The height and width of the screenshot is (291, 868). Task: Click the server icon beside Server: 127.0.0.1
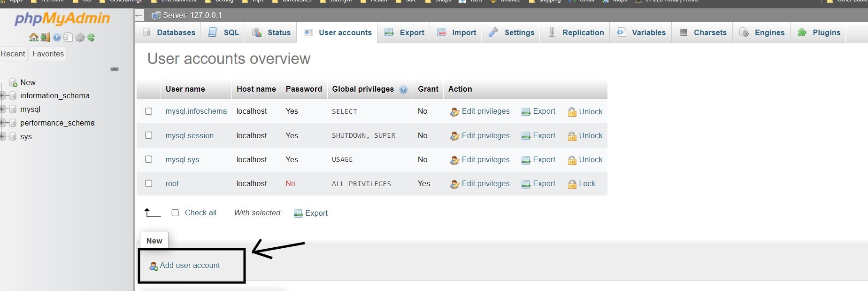pyautogui.click(x=156, y=16)
